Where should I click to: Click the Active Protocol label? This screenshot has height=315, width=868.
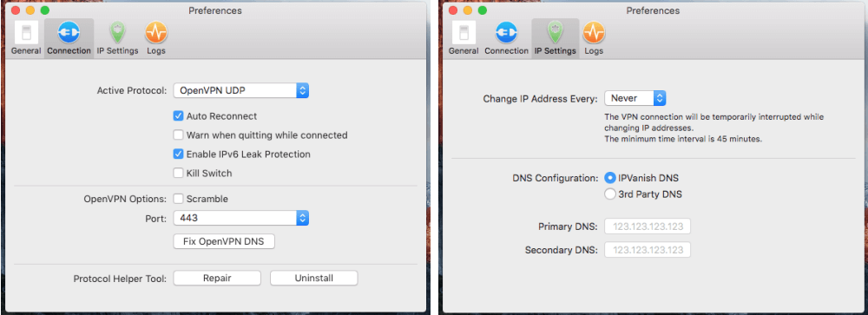132,91
